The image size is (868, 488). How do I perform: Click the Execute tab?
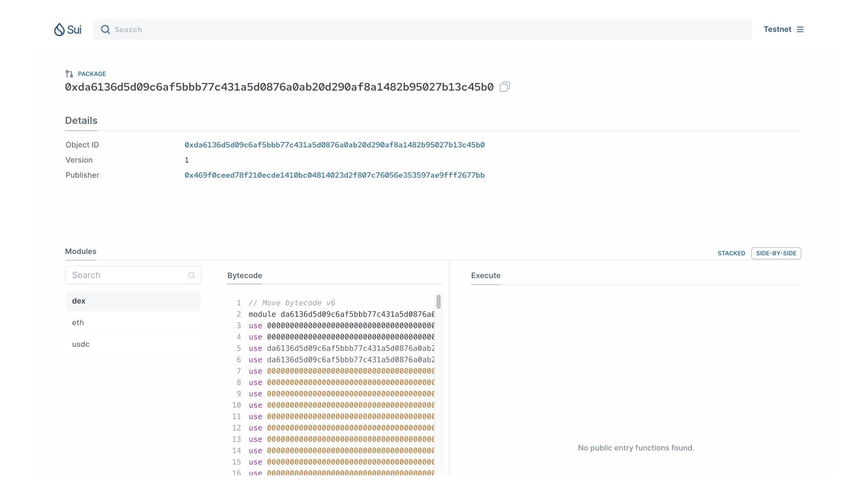pos(486,275)
